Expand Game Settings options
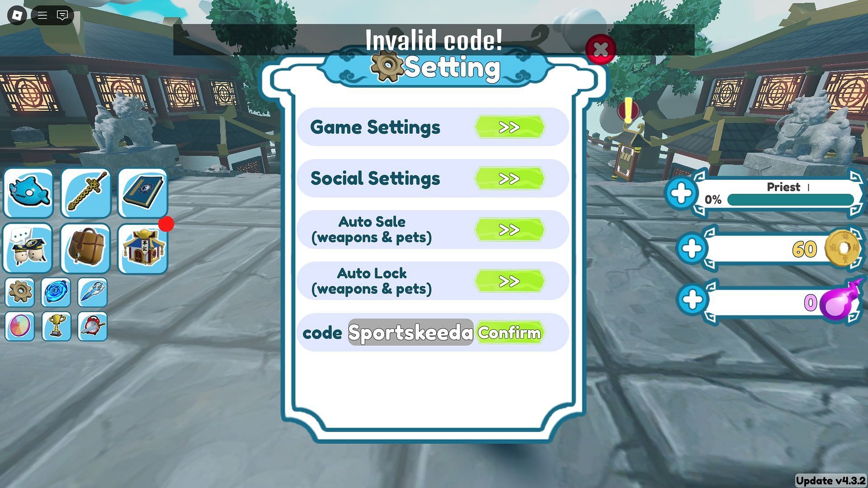 click(x=509, y=127)
